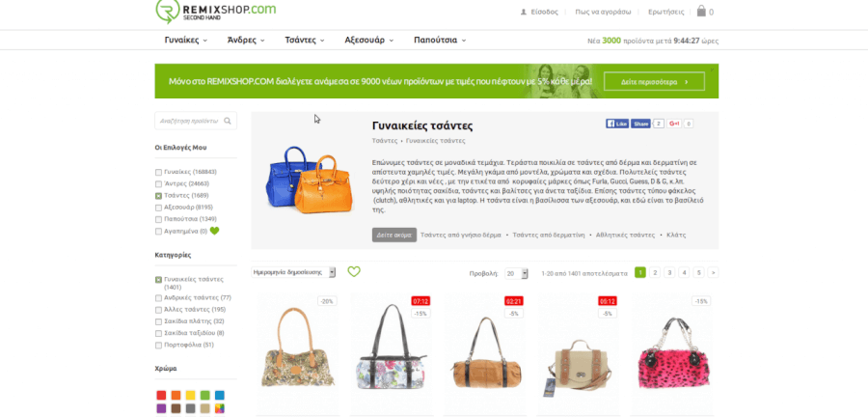Open the shopping cart icon
Image resolution: width=868 pixels, height=417 pixels.
coord(701,11)
